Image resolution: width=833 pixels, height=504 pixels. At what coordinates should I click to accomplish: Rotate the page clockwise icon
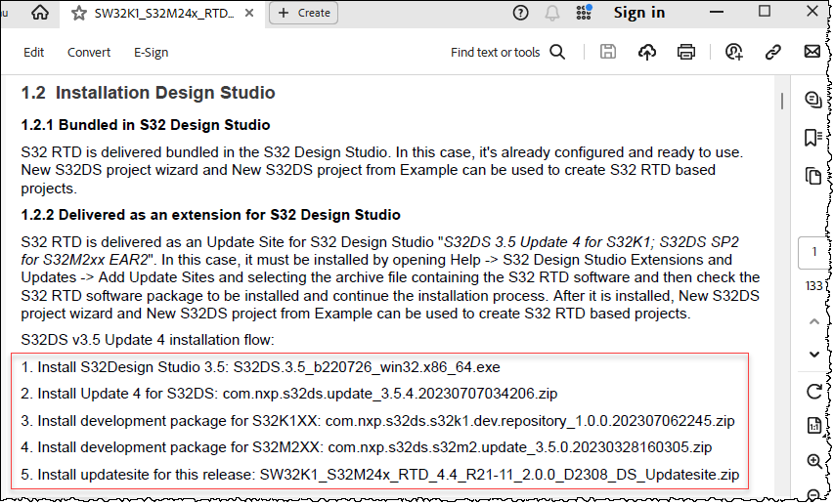(x=813, y=392)
